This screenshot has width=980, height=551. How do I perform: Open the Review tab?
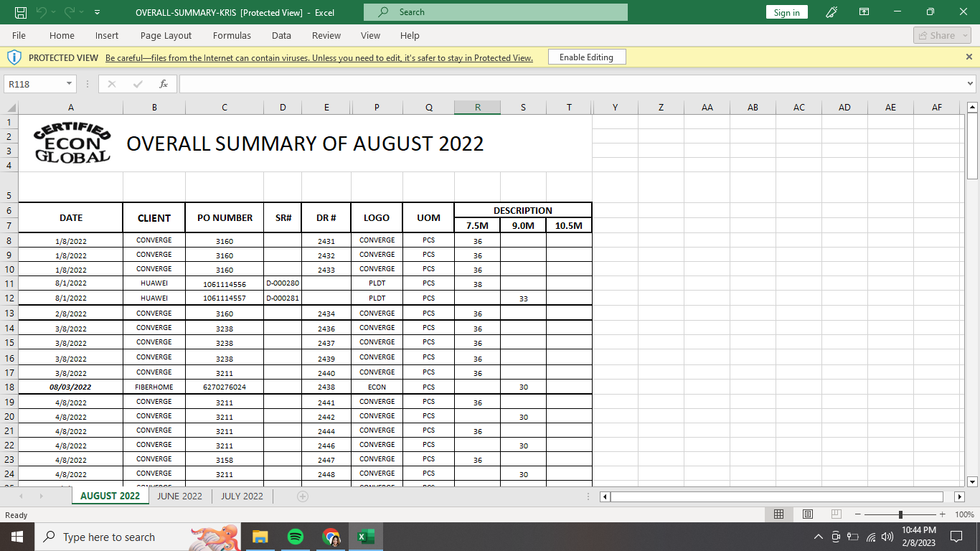[x=326, y=35]
